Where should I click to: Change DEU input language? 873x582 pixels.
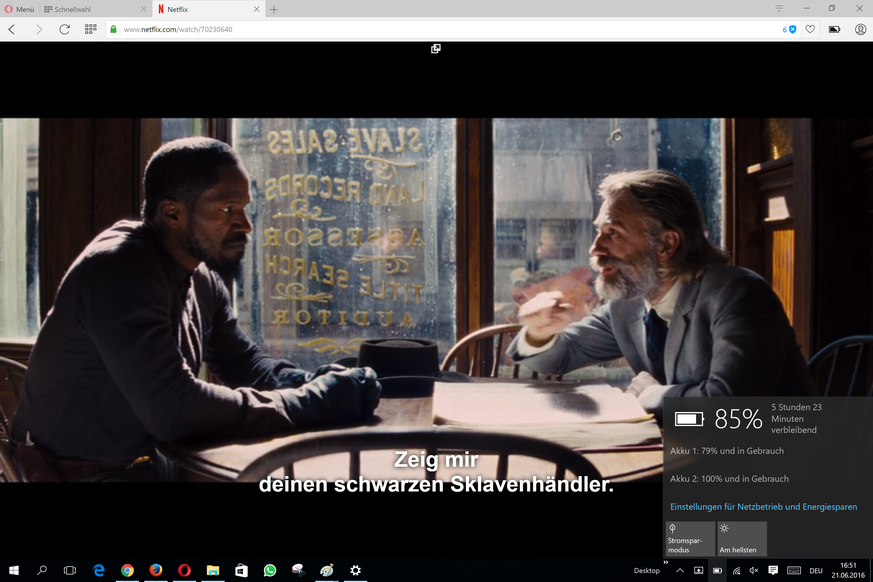click(x=816, y=570)
